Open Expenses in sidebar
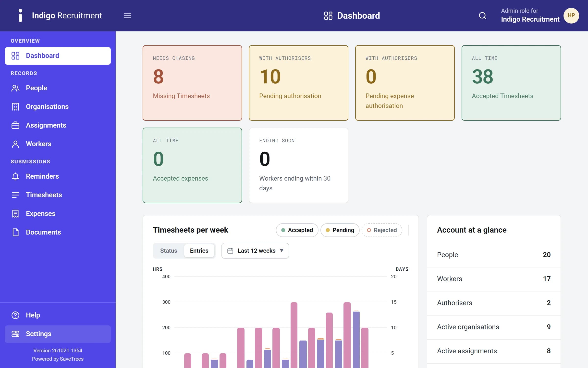This screenshot has width=588, height=368. pos(58,214)
